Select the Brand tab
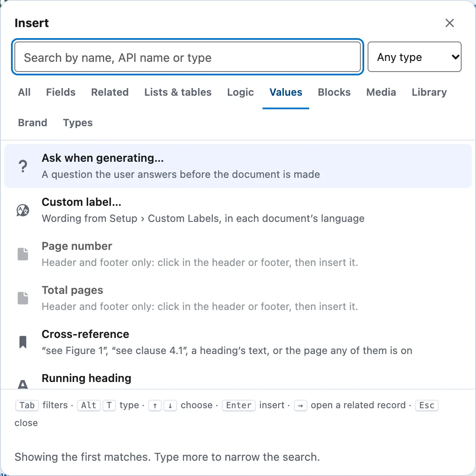The width and height of the screenshot is (476, 476). click(33, 123)
